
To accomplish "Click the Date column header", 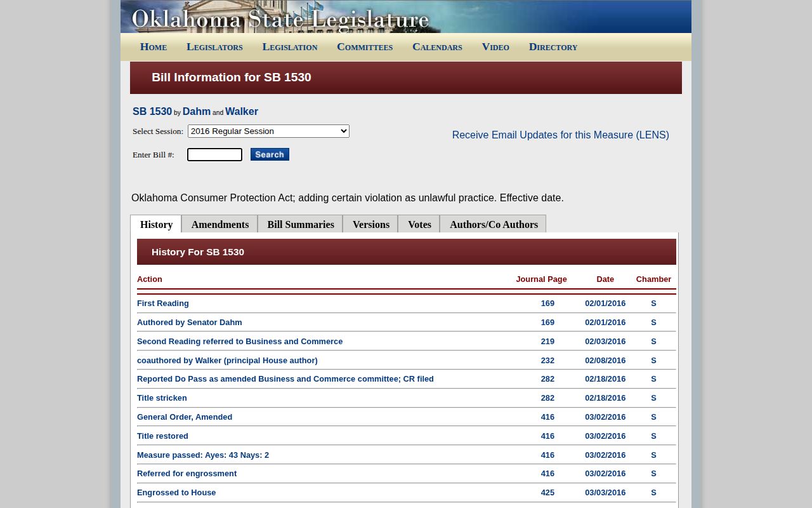I will (x=605, y=279).
